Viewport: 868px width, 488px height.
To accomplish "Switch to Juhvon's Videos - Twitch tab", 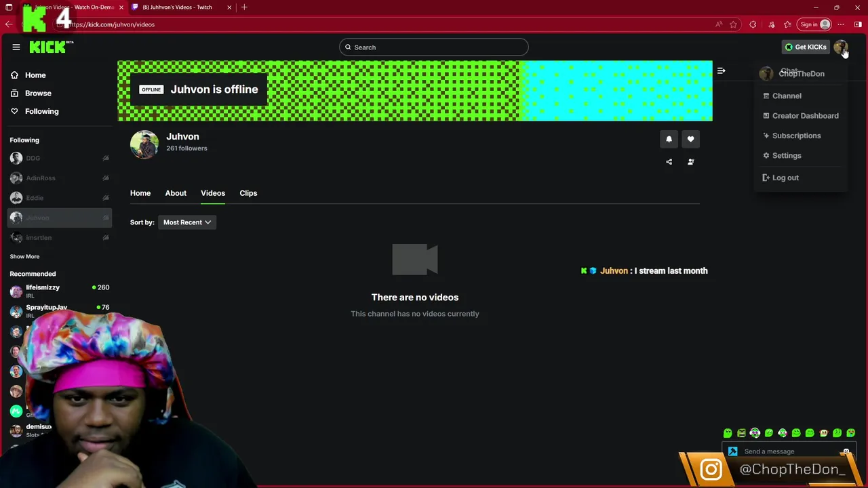I will (178, 7).
